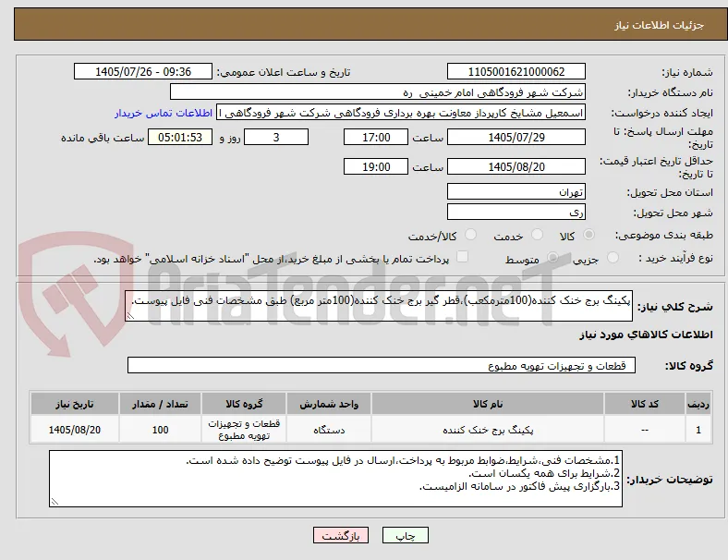Click the اطلاعات کالاهای مورد نیاز section heading

646,335
